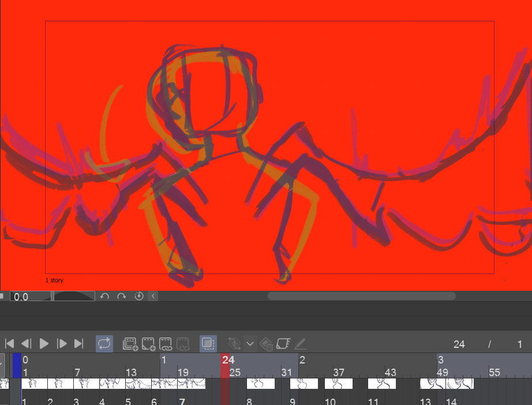The height and width of the screenshot is (405, 532).
Task: Select the thumbnail of cel 2
Action: [x=61, y=384]
